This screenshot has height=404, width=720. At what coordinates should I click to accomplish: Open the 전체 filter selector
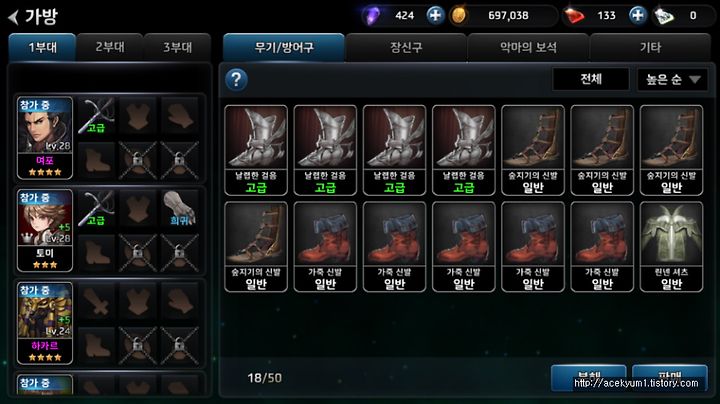591,79
